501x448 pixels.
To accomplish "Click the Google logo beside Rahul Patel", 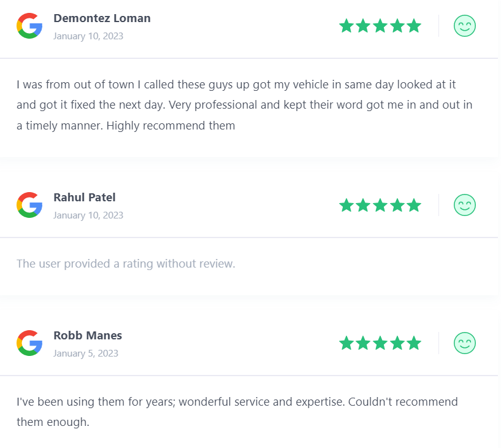I will click(x=29, y=205).
